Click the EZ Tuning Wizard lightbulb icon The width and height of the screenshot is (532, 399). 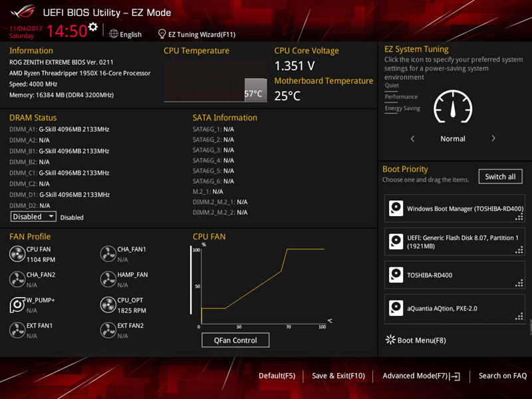[x=162, y=34]
